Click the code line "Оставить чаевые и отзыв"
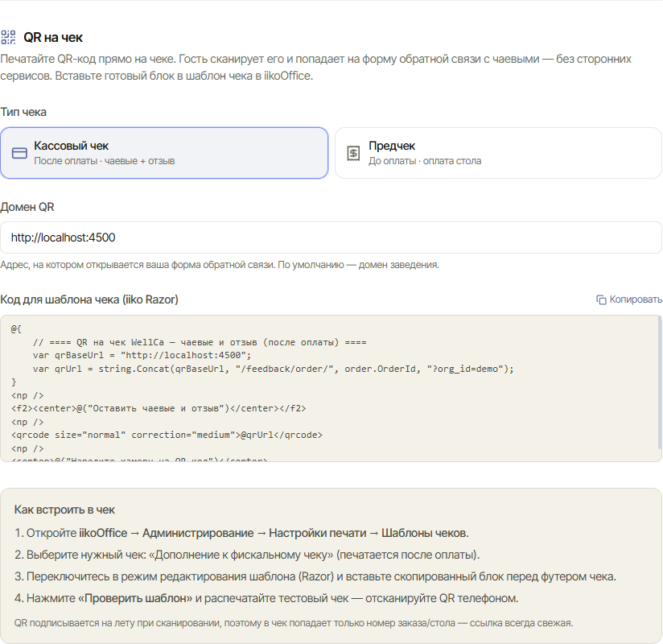 [159, 408]
